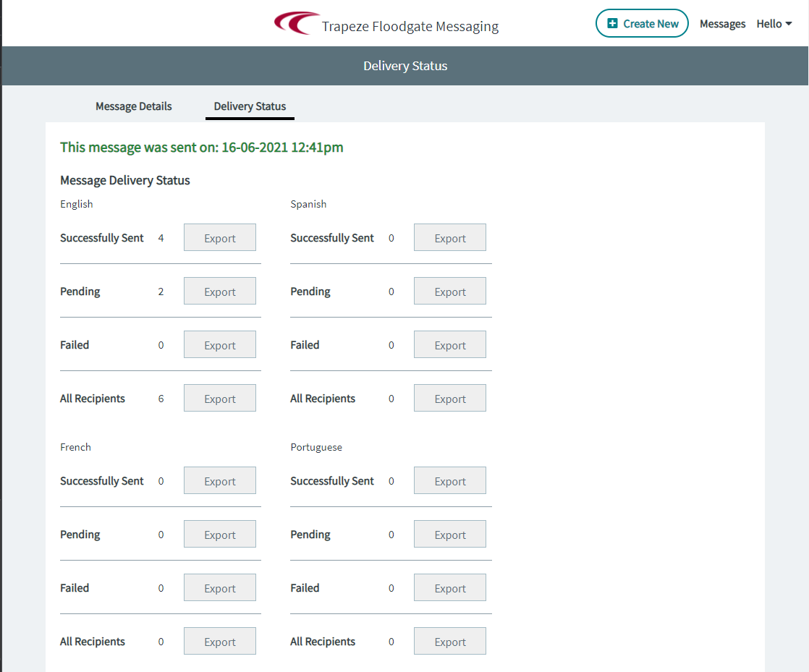Open the Messages page

pyautogui.click(x=722, y=23)
